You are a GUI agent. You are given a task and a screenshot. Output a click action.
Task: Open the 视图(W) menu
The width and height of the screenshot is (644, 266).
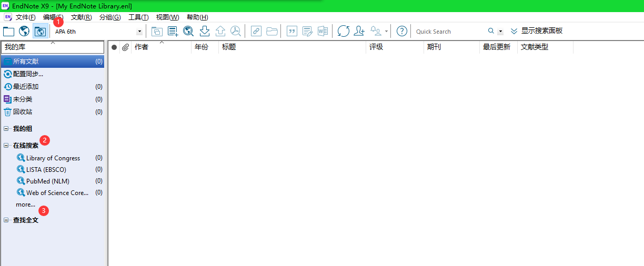coord(167,17)
